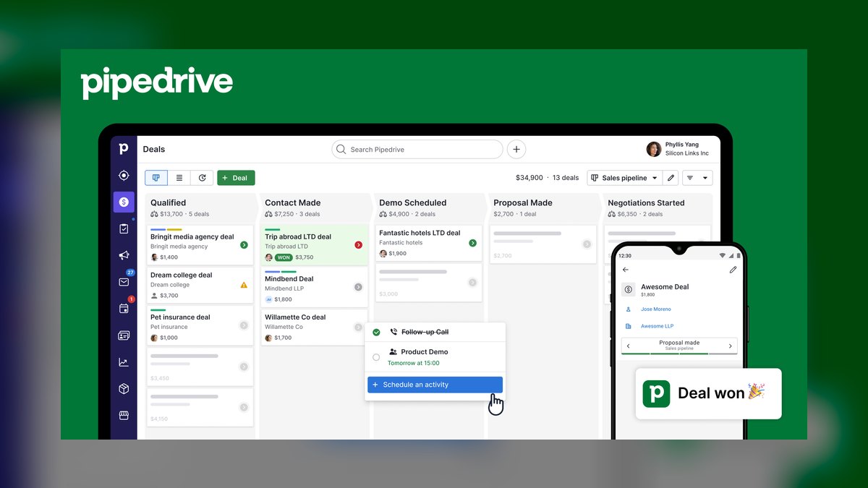The width and height of the screenshot is (868, 488).
Task: Open the Mail icon with 27 badge
Action: [x=124, y=282]
